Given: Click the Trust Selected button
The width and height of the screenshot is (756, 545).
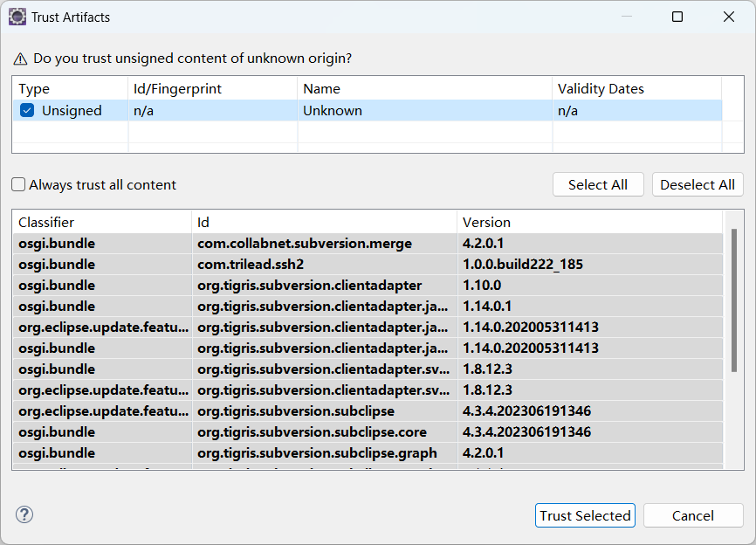Looking at the screenshot, I should point(585,515).
